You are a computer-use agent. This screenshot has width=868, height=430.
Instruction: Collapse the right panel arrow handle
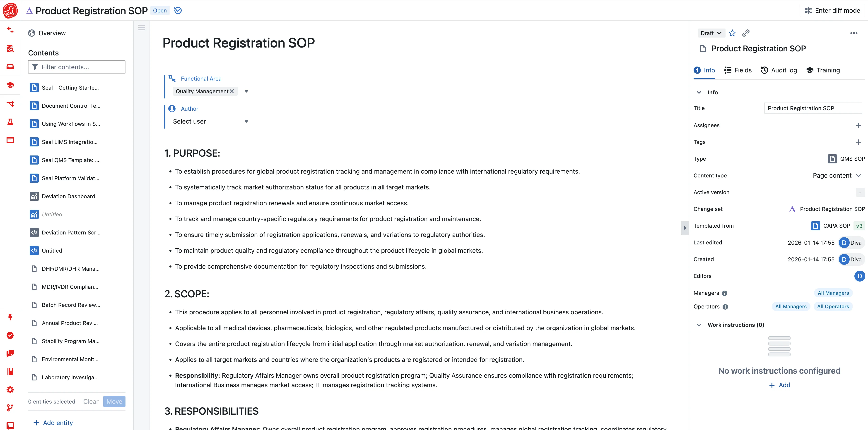click(x=684, y=228)
